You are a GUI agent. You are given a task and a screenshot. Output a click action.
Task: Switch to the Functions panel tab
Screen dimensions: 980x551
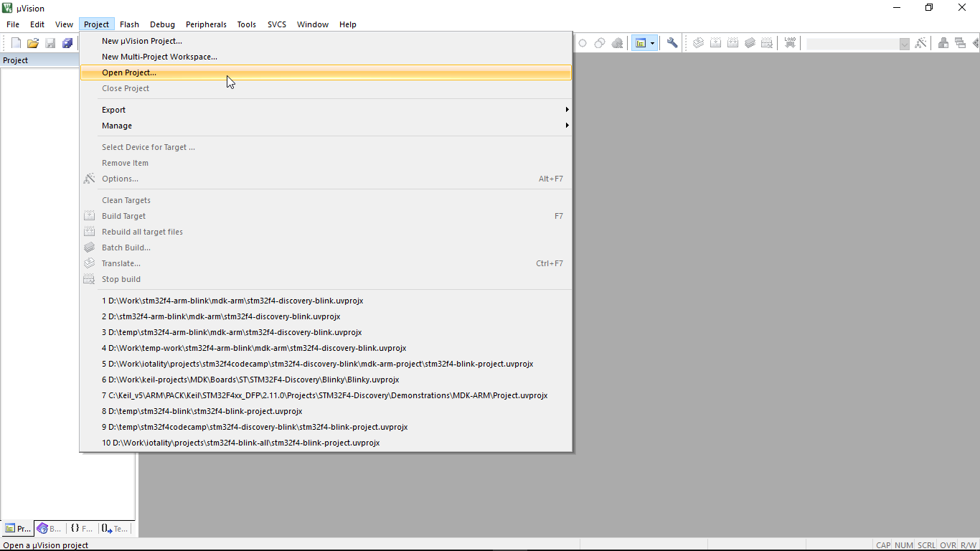click(82, 529)
